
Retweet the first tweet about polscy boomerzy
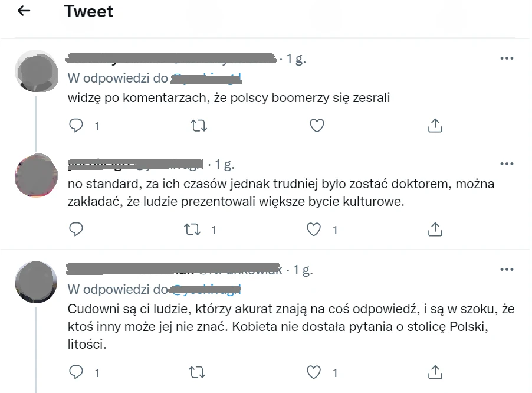(x=199, y=125)
